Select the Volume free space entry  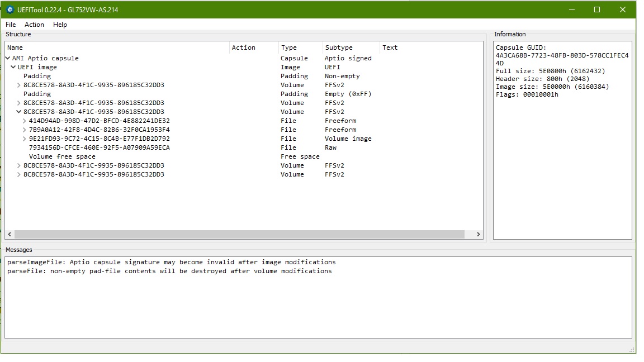pyautogui.click(x=62, y=156)
